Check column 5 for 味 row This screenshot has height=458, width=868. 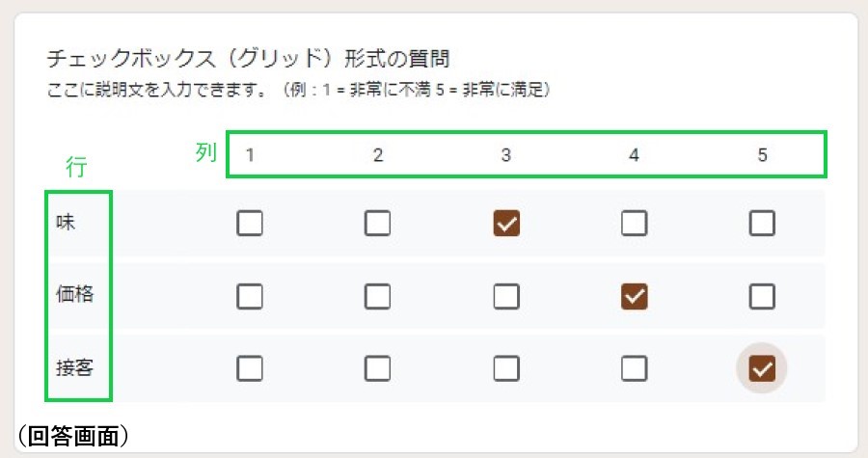click(x=762, y=224)
